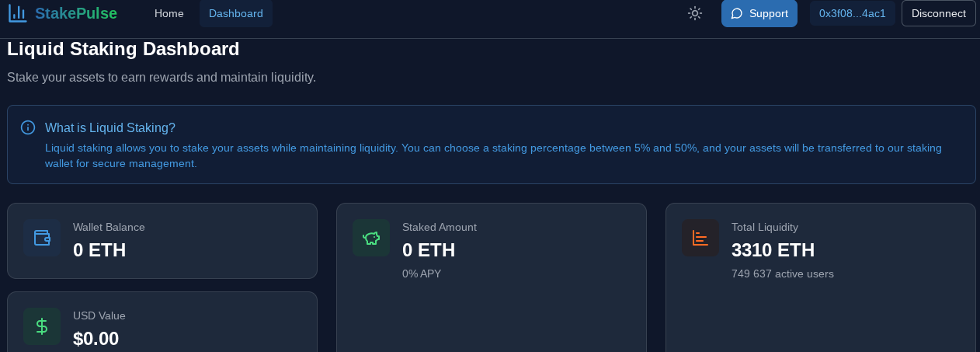Click the wallet address 0x3f08...4ac1
The image size is (980, 352).
click(852, 13)
